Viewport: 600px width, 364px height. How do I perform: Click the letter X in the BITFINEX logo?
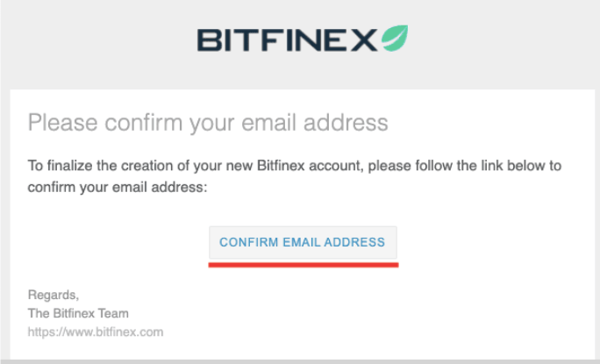pyautogui.click(x=364, y=40)
